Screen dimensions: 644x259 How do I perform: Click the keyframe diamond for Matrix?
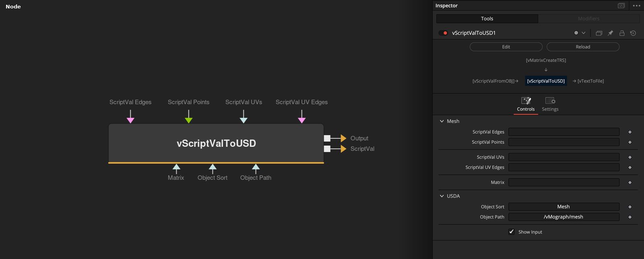(x=630, y=183)
